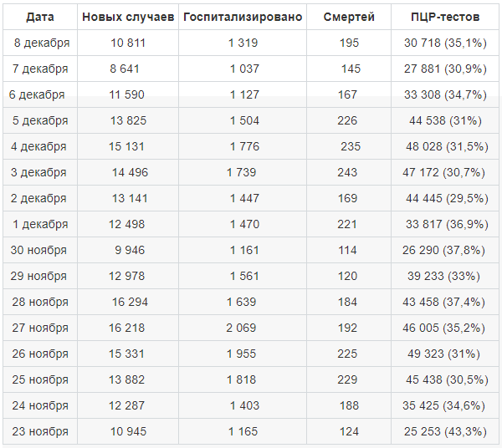Click new cases value 15 131
Image resolution: width=502 pixels, height=448 pixels.
[x=126, y=146]
